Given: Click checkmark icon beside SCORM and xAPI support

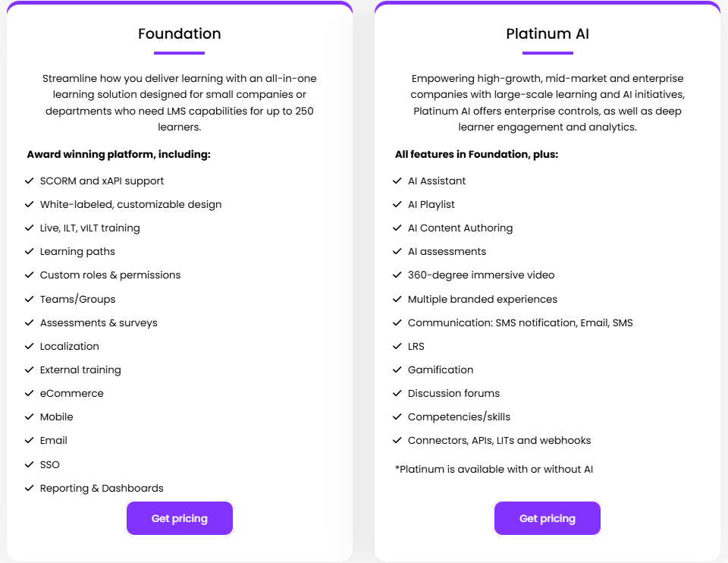Looking at the screenshot, I should tap(30, 181).
